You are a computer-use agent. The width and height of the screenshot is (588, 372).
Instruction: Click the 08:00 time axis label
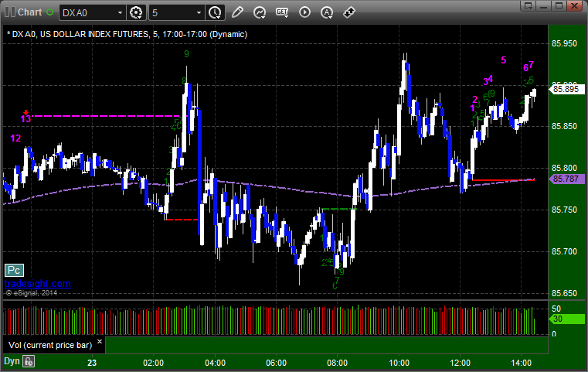(x=337, y=363)
